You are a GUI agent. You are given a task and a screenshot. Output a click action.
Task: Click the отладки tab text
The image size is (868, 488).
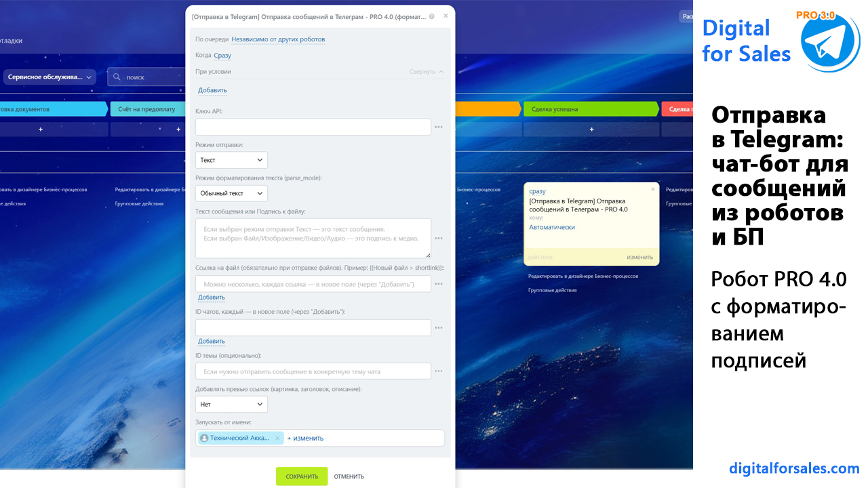[11, 41]
